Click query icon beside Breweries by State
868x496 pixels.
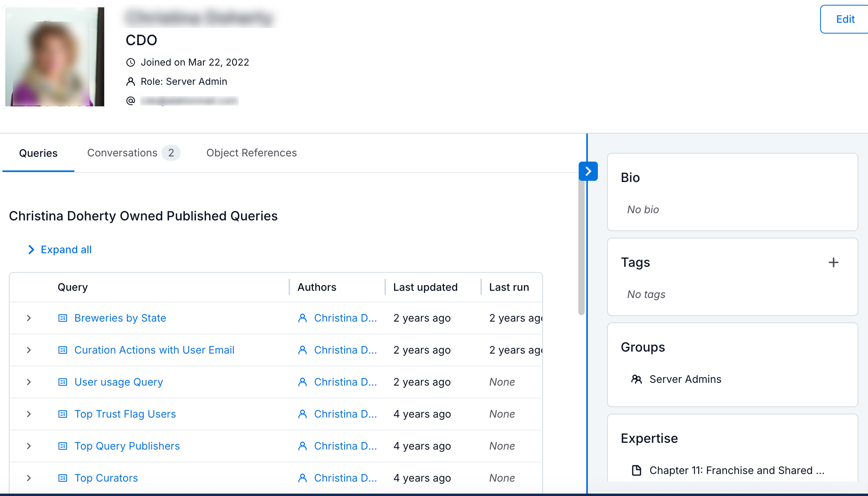[63, 318]
